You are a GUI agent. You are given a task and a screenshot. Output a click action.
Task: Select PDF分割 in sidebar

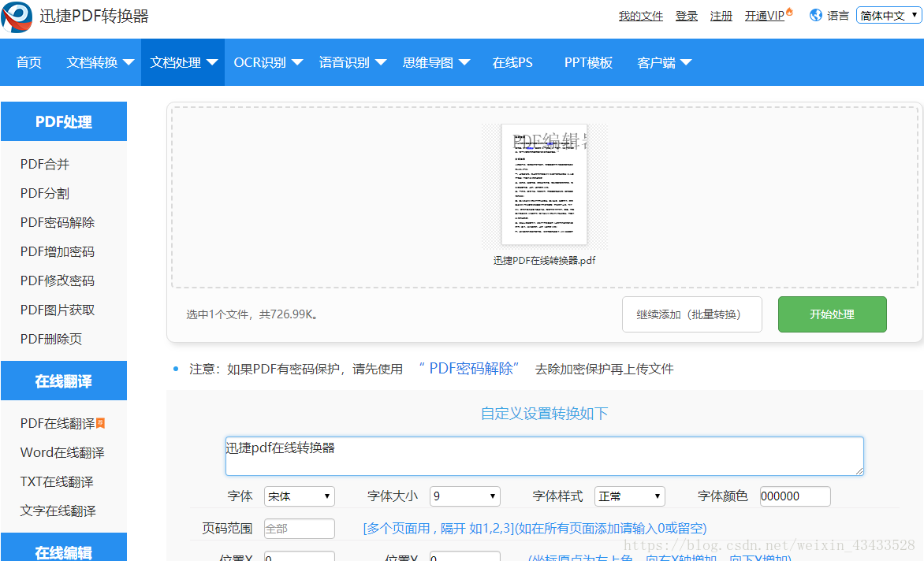[x=45, y=193]
